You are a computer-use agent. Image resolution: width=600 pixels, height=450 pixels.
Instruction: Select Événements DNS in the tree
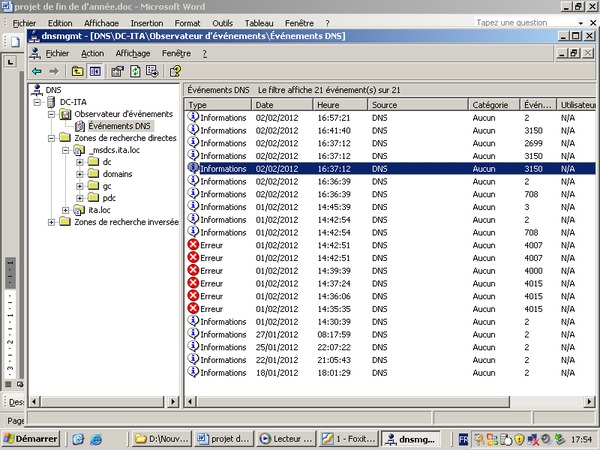click(119, 126)
